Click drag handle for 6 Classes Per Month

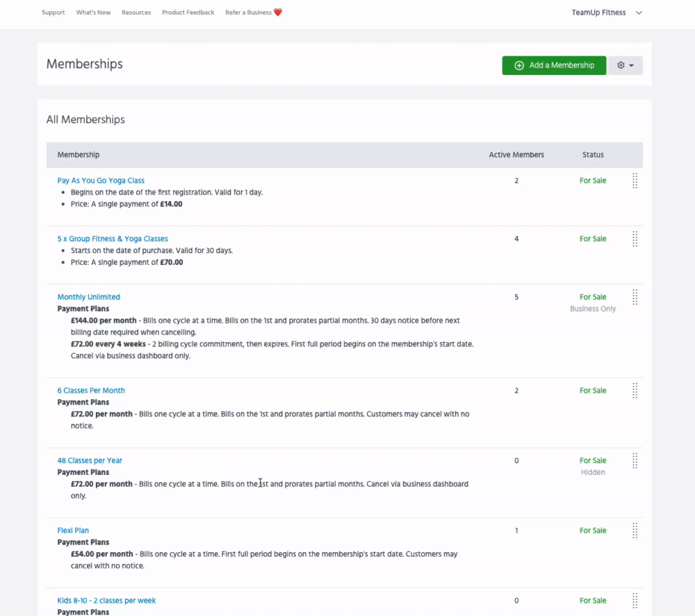pyautogui.click(x=635, y=391)
